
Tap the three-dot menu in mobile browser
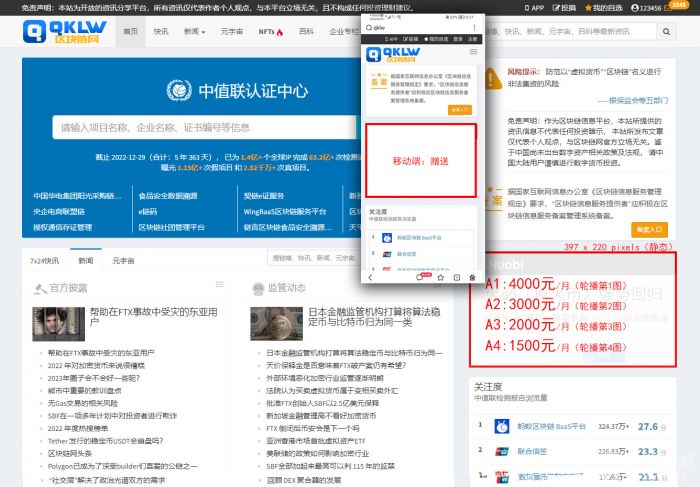(474, 28)
